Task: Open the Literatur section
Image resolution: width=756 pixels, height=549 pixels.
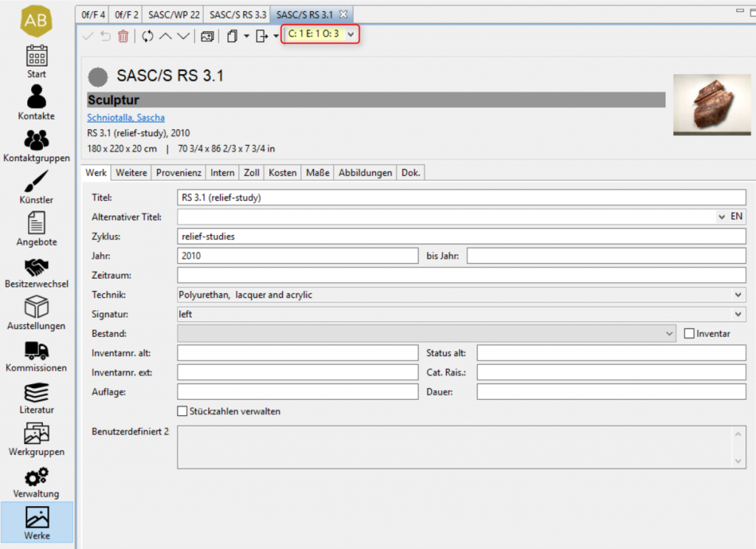Action: (x=37, y=398)
